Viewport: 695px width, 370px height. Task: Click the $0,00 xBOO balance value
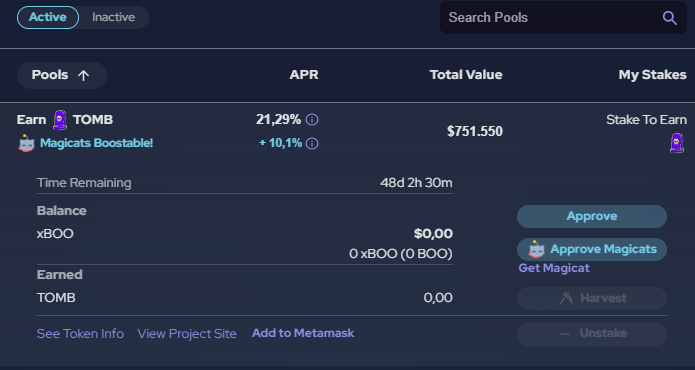tap(433, 234)
